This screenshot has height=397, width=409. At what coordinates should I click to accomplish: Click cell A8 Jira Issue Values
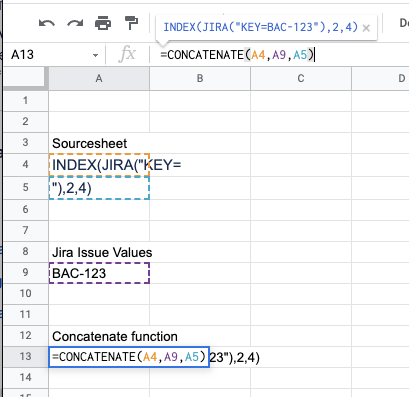99,252
